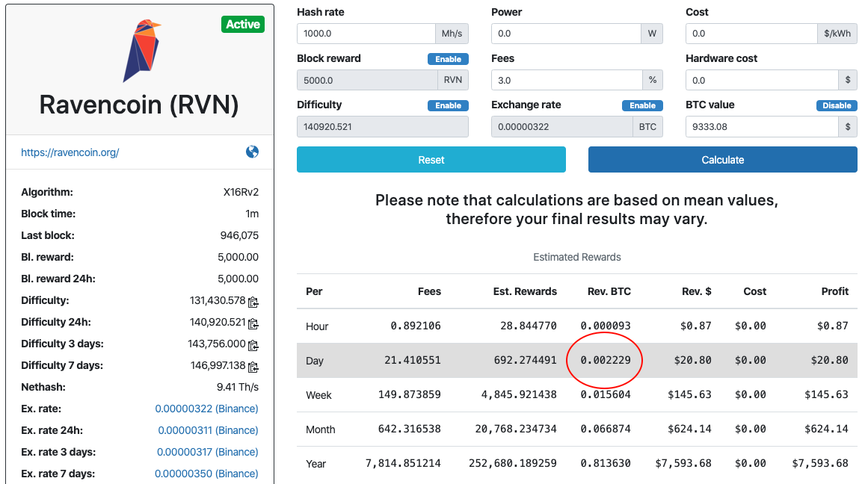Click the green Active badge
The width and height of the screenshot is (868, 484).
coord(242,24)
